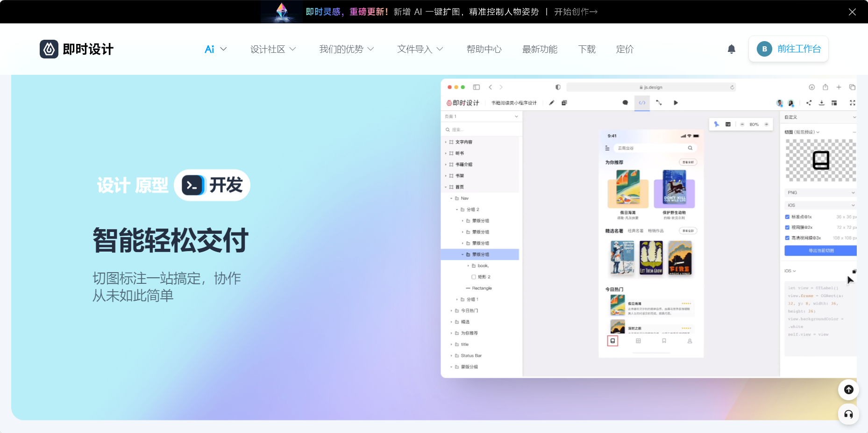The width and height of the screenshot is (868, 433).
Task: Click the fullscreen expand icon
Action: coord(852,102)
